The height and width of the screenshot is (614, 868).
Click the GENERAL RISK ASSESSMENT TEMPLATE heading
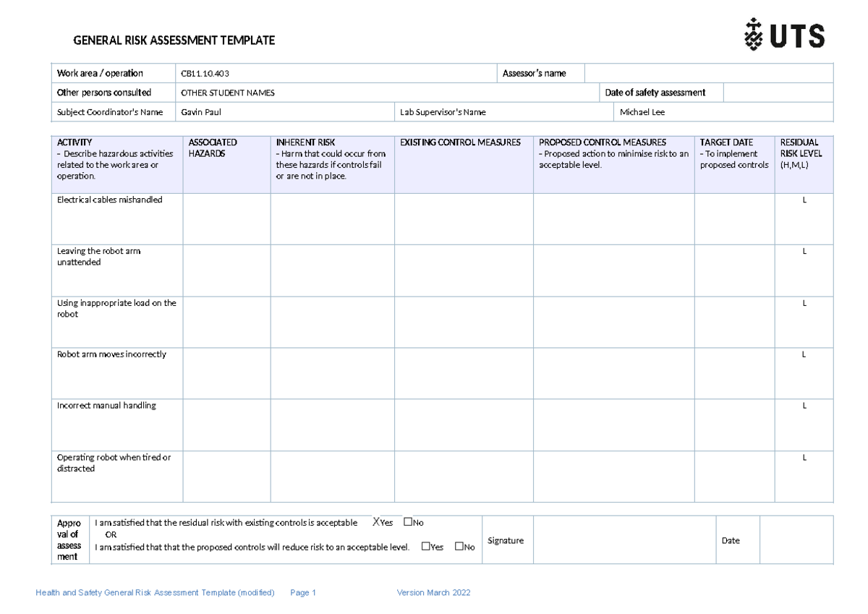click(x=174, y=40)
